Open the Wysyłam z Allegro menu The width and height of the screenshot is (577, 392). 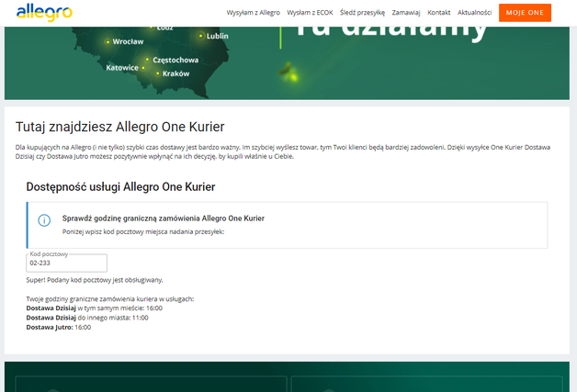point(253,13)
